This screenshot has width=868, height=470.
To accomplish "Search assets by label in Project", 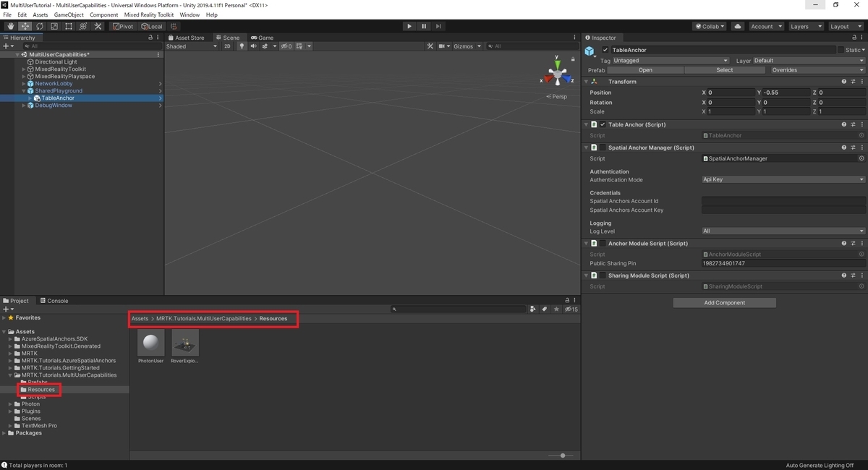I will point(545,309).
